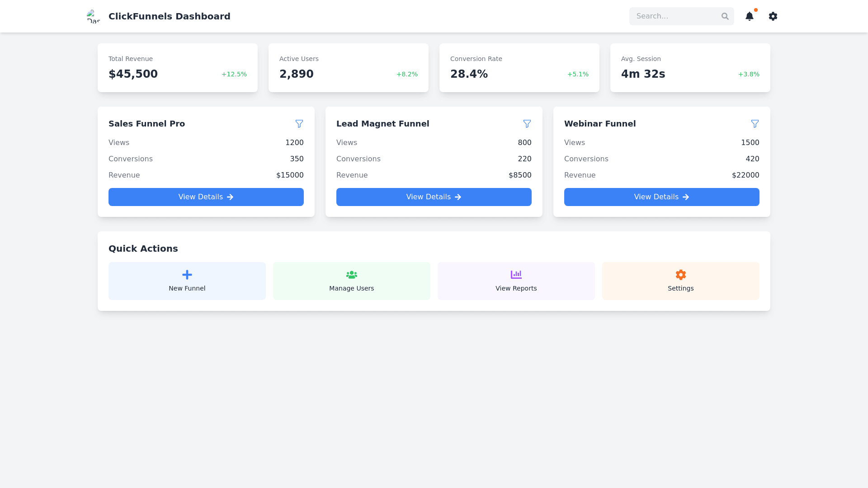868x488 pixels.
Task: Click Lead Magnet Funnel filter icon
Action: (527, 124)
